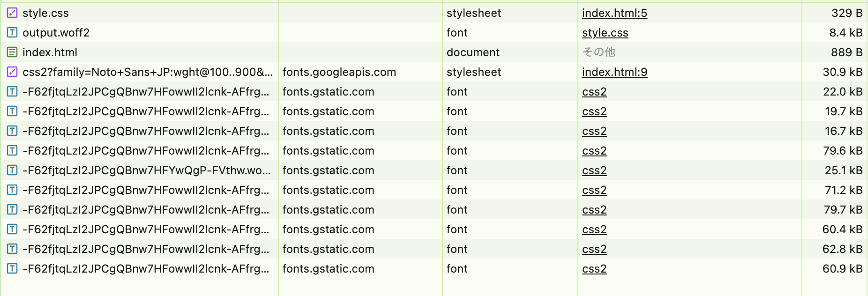Click the stylesheet icon for css2?family=Noto+Sans+JP

(12, 72)
